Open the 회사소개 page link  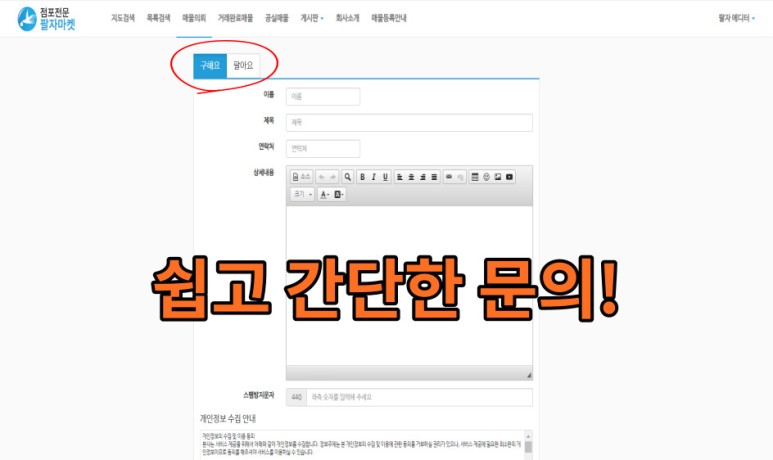pyautogui.click(x=348, y=18)
